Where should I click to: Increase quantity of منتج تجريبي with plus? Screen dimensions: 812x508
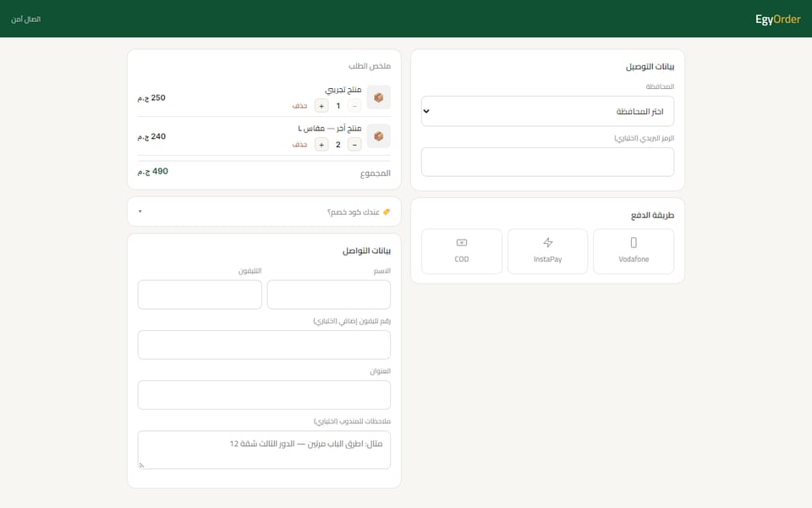pyautogui.click(x=321, y=106)
